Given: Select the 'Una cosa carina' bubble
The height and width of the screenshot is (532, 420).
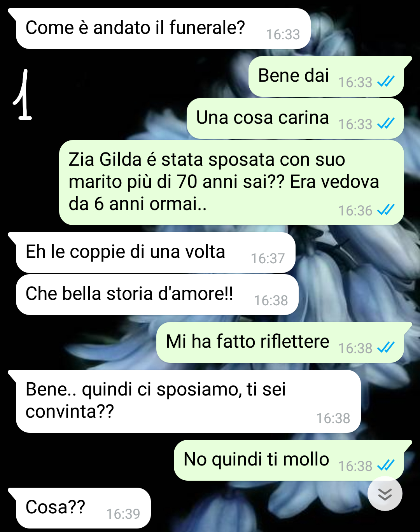Looking at the screenshot, I should 295,119.
